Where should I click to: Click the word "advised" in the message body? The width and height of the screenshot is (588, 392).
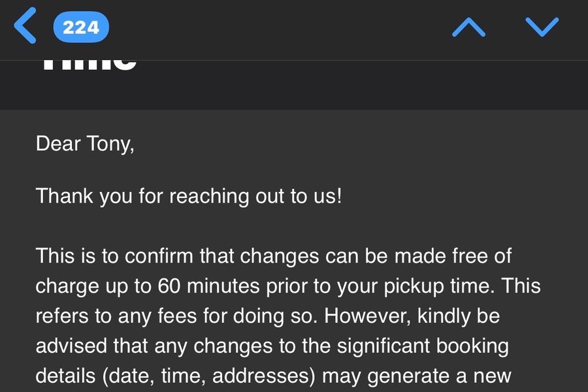pos(71,346)
